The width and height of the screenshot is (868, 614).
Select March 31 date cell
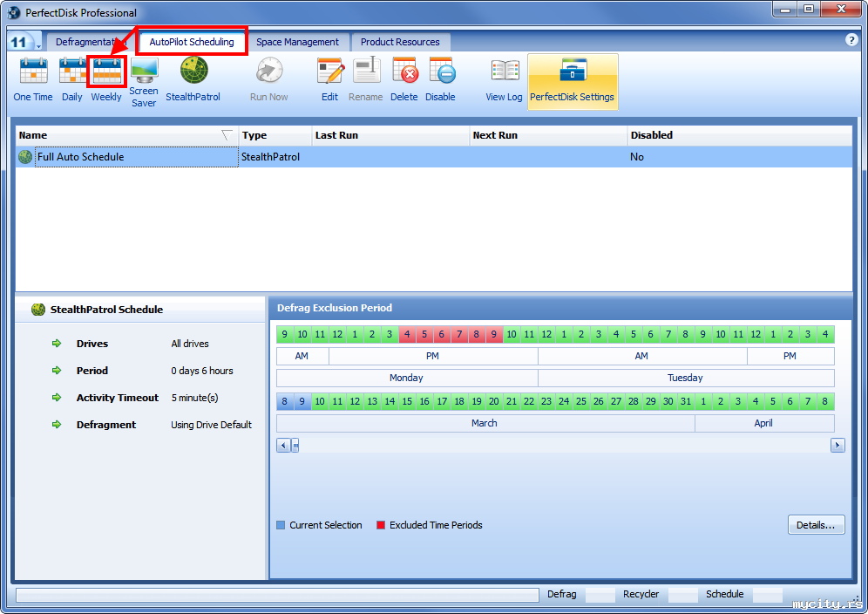click(x=685, y=401)
